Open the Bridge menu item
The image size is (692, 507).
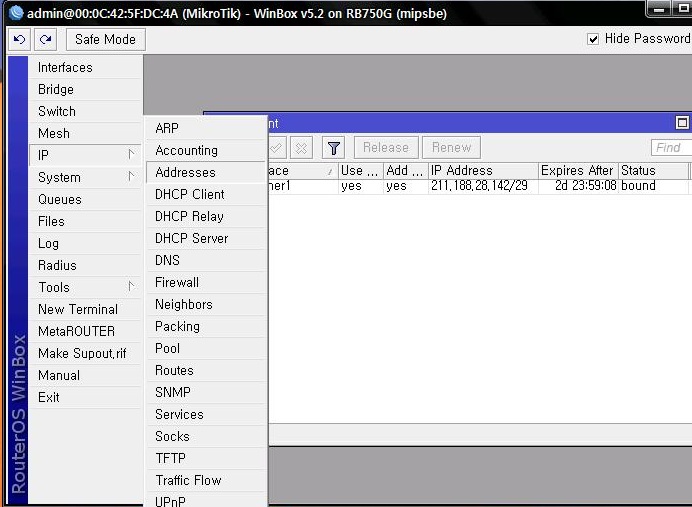(x=85, y=90)
